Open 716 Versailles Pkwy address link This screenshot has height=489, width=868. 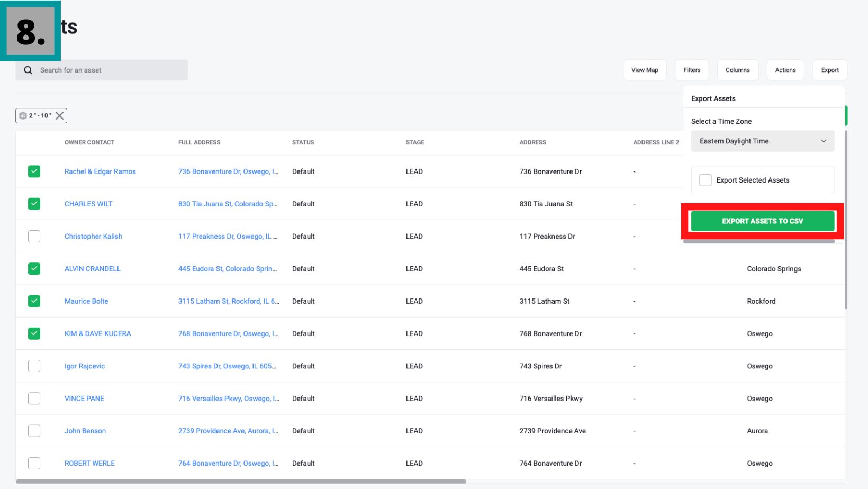tap(229, 399)
